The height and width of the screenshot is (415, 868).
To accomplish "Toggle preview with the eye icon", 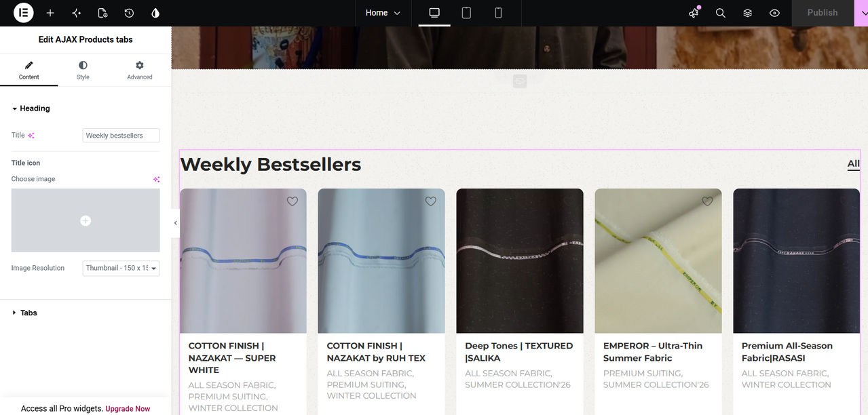I will coord(774,13).
